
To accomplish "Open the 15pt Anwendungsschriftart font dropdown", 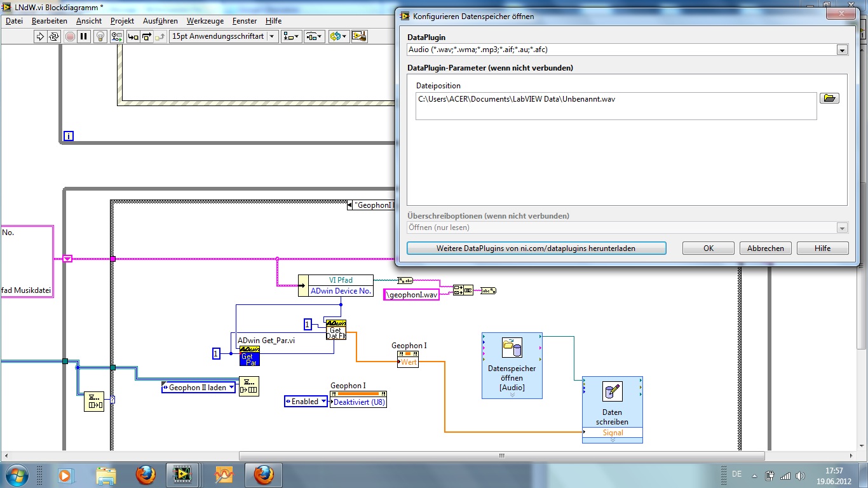I will 224,37.
